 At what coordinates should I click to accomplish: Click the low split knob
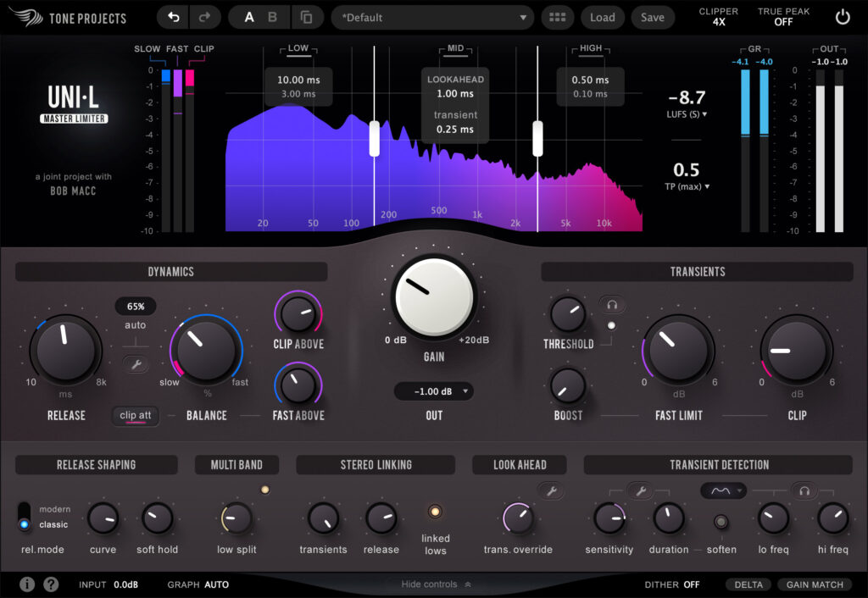236,519
